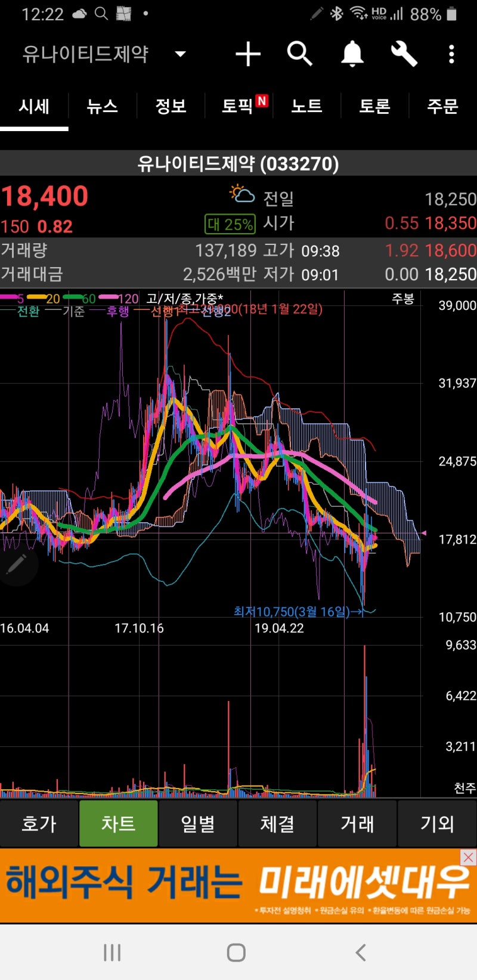This screenshot has height=980, width=477.
Task: Expand the 유나이티드제약 stock dropdown arrow
Action: pos(180,54)
